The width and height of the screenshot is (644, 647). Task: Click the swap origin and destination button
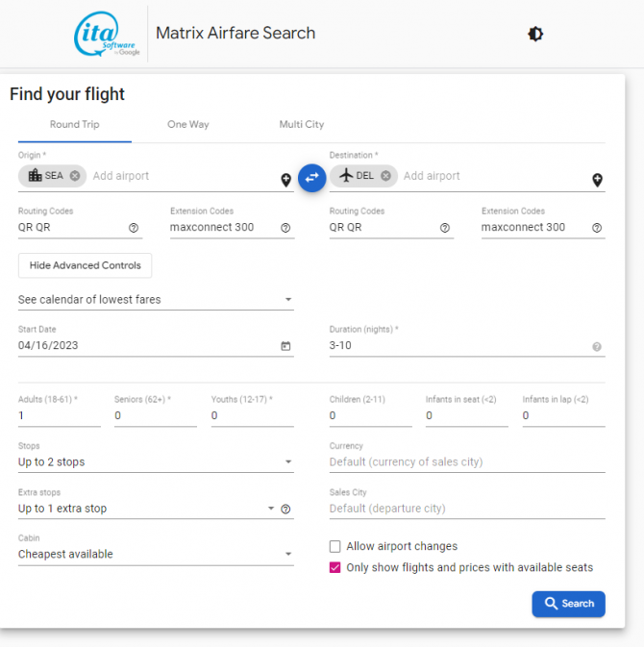click(x=311, y=177)
